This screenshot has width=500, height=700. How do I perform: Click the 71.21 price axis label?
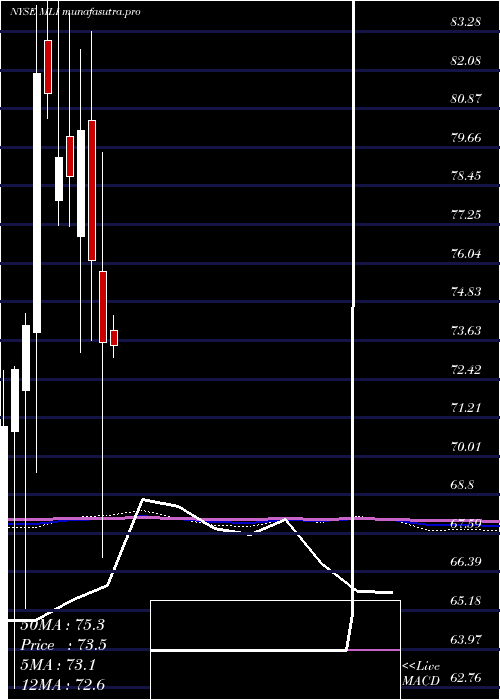[465, 408]
